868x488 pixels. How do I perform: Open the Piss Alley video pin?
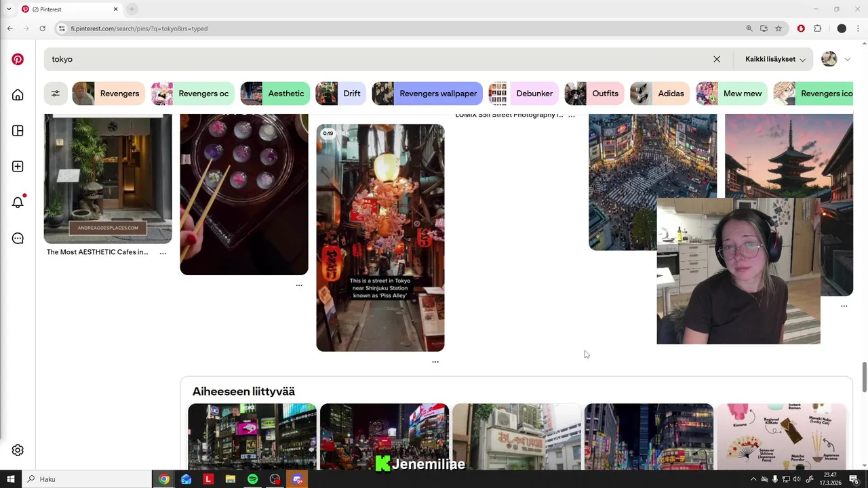pos(380,238)
